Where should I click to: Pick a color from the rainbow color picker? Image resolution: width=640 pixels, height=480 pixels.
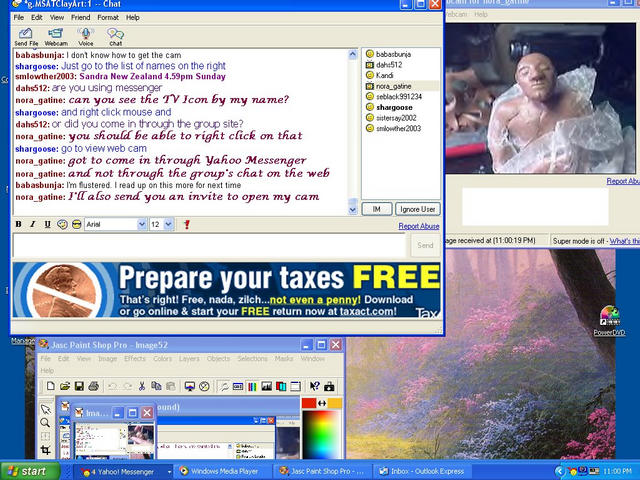pyautogui.click(x=322, y=434)
